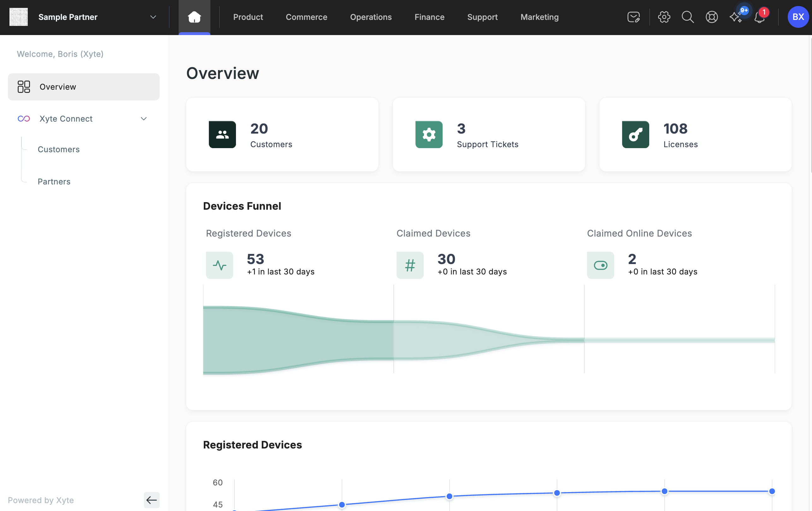Viewport: 812px width, 511px height.
Task: Click the last data point on Registered Devices chart
Action: (x=772, y=491)
